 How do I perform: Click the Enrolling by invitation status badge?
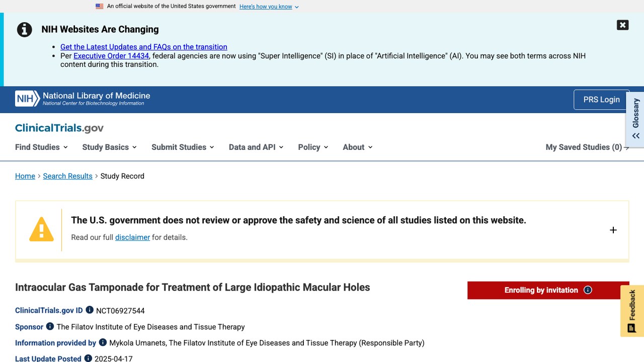(548, 290)
